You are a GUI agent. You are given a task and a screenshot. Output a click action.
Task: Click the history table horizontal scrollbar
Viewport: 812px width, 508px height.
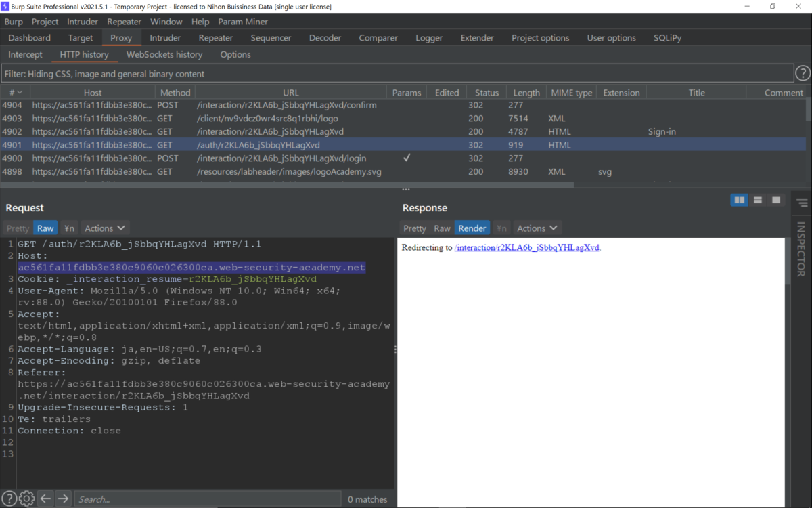pyautogui.click(x=287, y=185)
